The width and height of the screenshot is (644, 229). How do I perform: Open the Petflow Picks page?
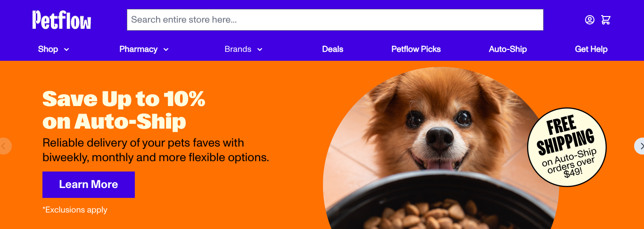pyautogui.click(x=416, y=49)
